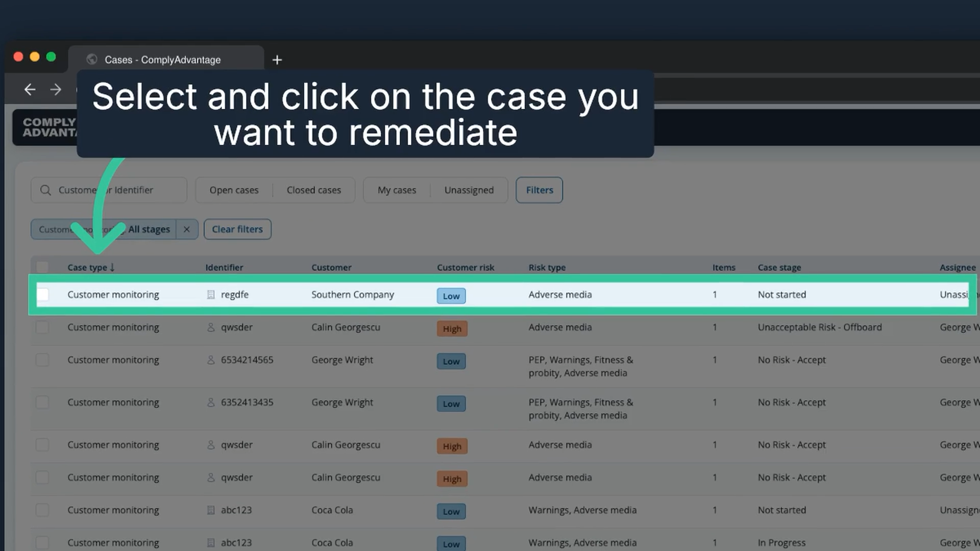The height and width of the screenshot is (551, 980).
Task: Open the Filters panel
Action: point(540,190)
